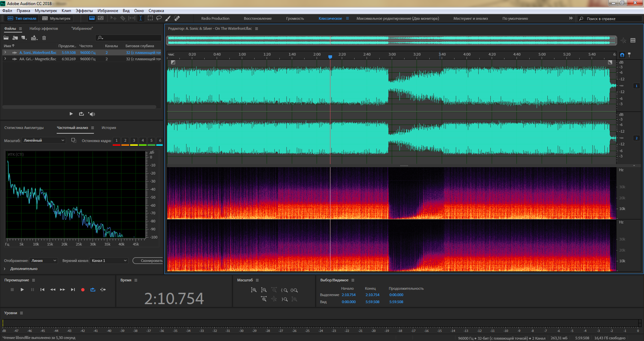Select the Marquee selection tool

(150, 18)
